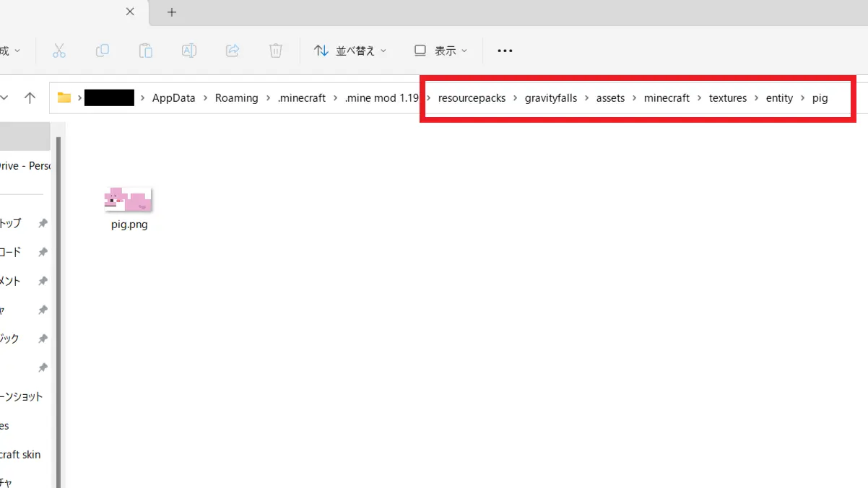Click the folder icon in address bar
This screenshot has width=868, height=488.
click(x=64, y=98)
